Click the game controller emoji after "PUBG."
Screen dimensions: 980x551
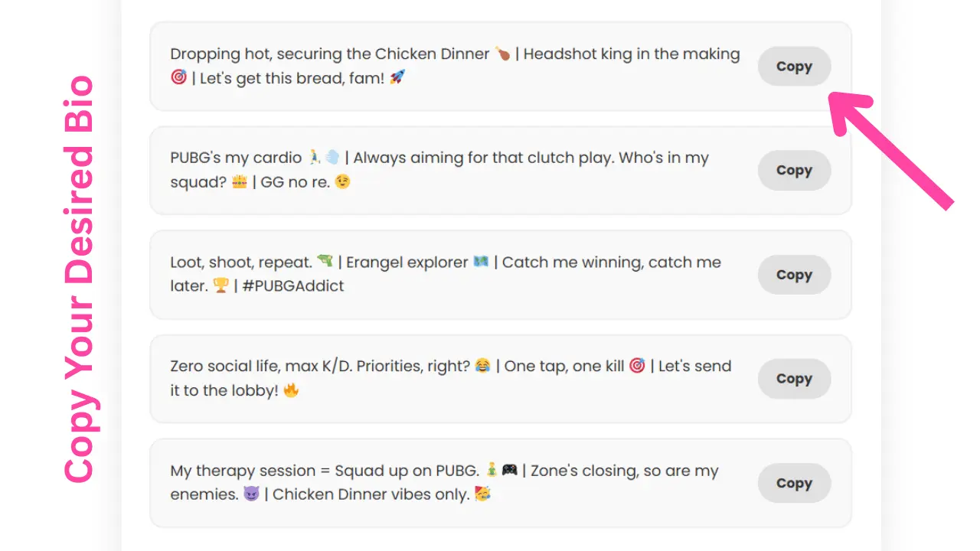coord(510,470)
